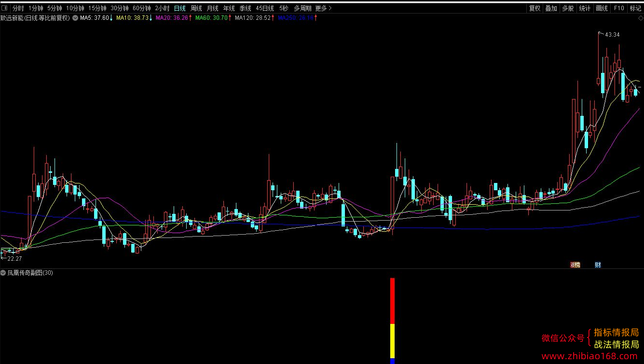Click the yellow segment of the signal bar
Viewport: 644px width, 364px height.
[392, 341]
